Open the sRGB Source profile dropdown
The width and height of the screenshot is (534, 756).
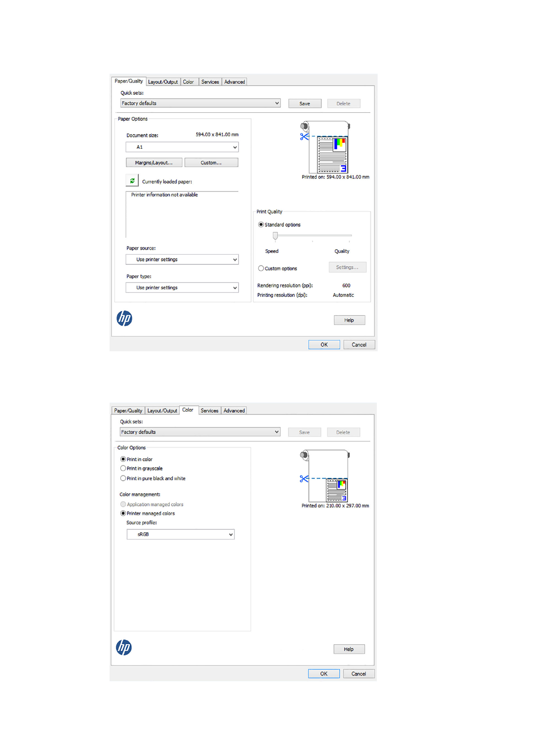(181, 534)
